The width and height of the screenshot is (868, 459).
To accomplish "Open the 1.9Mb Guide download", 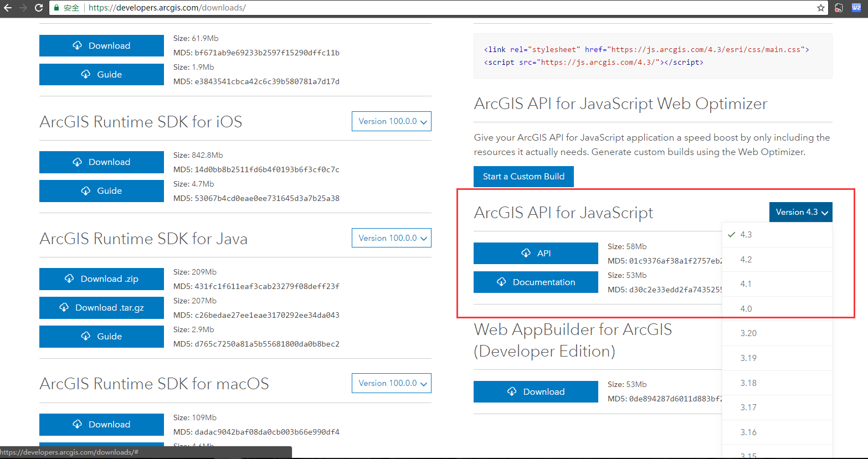I will point(101,74).
